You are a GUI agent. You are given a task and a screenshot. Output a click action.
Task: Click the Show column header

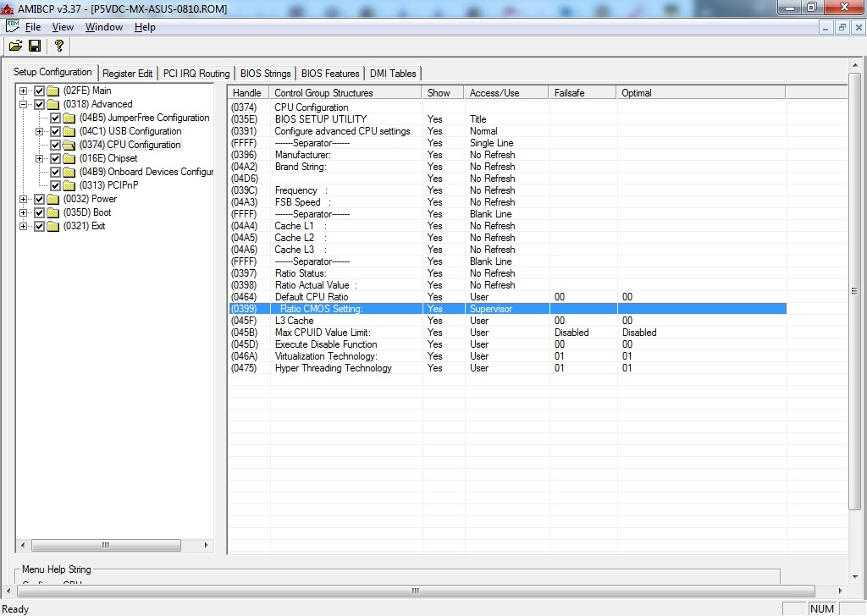point(443,93)
